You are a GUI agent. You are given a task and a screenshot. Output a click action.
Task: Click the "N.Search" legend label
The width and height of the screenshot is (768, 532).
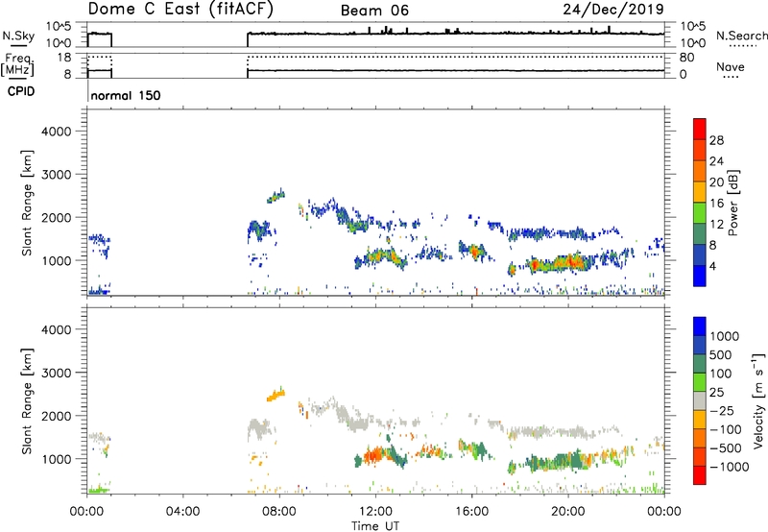click(x=741, y=36)
